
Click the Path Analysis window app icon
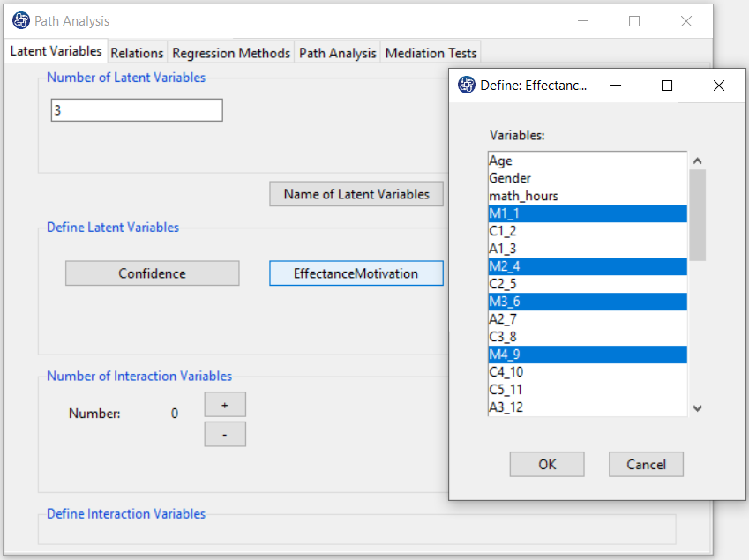click(21, 21)
